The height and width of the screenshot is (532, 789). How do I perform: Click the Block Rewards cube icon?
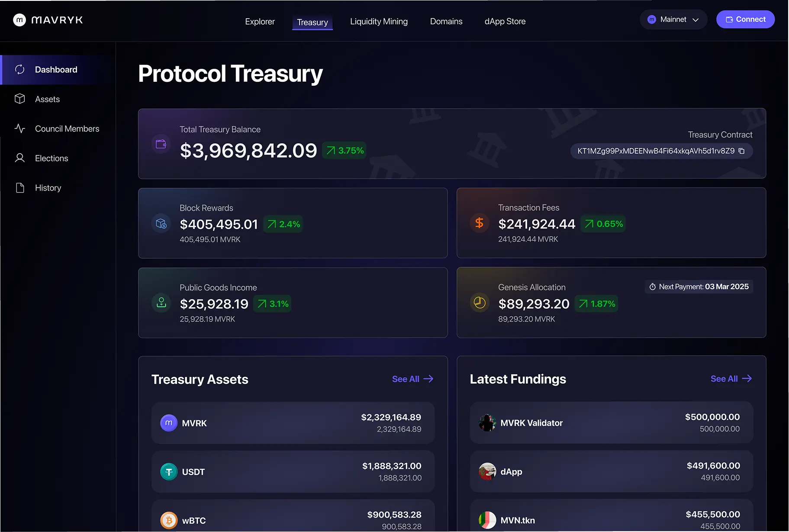(x=161, y=223)
